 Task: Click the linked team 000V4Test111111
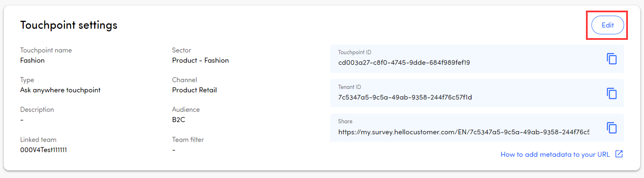(43, 150)
